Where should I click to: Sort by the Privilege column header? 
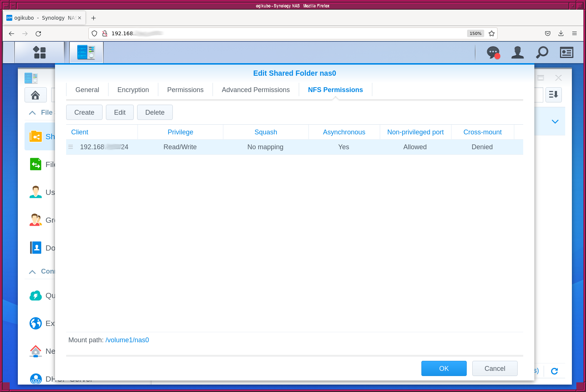tap(180, 132)
